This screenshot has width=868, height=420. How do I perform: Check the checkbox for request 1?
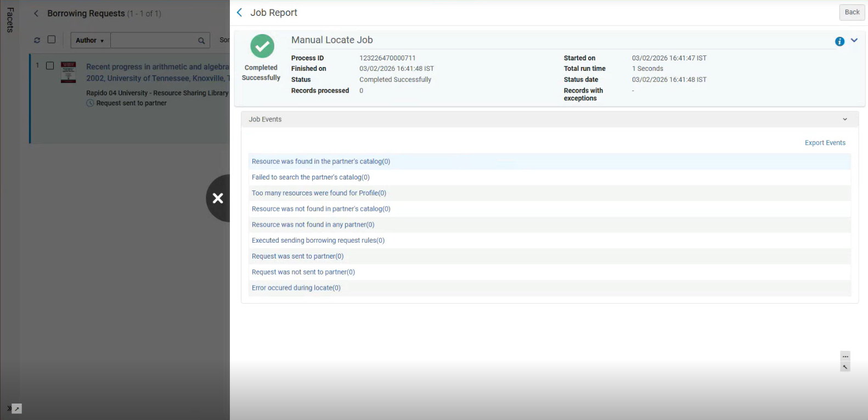pos(50,66)
